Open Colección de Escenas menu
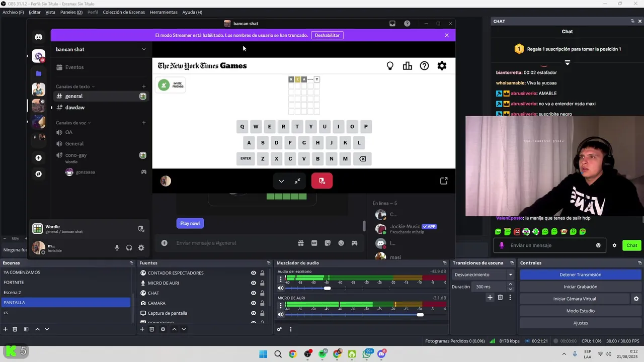The width and height of the screenshot is (644, 362). [x=124, y=12]
